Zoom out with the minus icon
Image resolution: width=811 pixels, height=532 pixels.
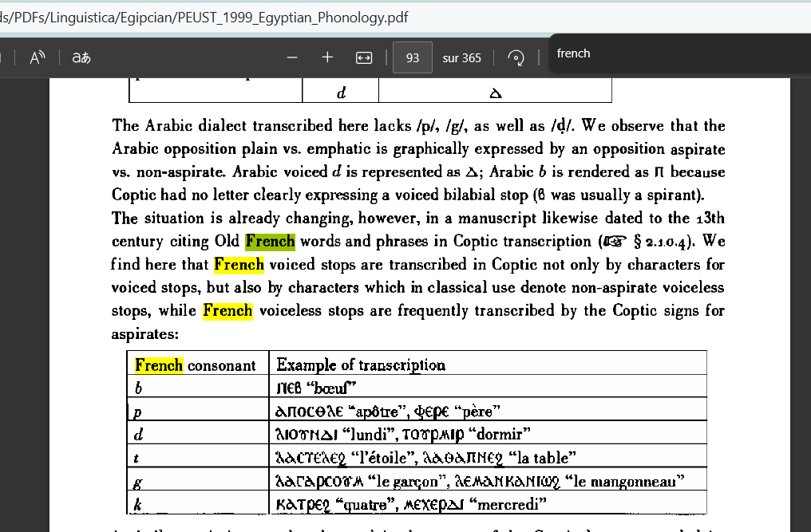tap(292, 57)
